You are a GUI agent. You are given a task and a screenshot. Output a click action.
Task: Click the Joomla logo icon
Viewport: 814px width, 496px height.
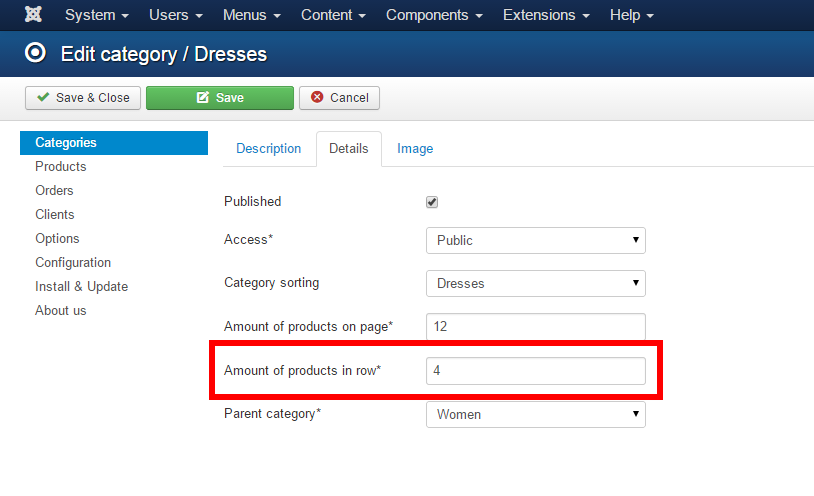click(33, 16)
